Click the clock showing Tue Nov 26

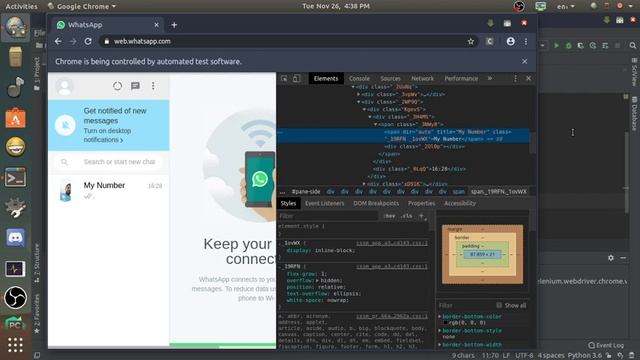[x=336, y=6]
